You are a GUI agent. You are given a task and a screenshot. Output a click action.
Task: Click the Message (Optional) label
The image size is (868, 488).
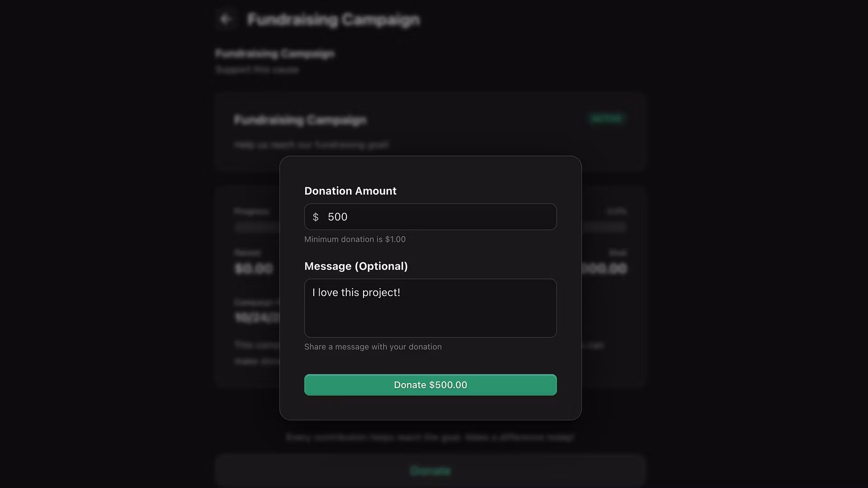(356, 267)
